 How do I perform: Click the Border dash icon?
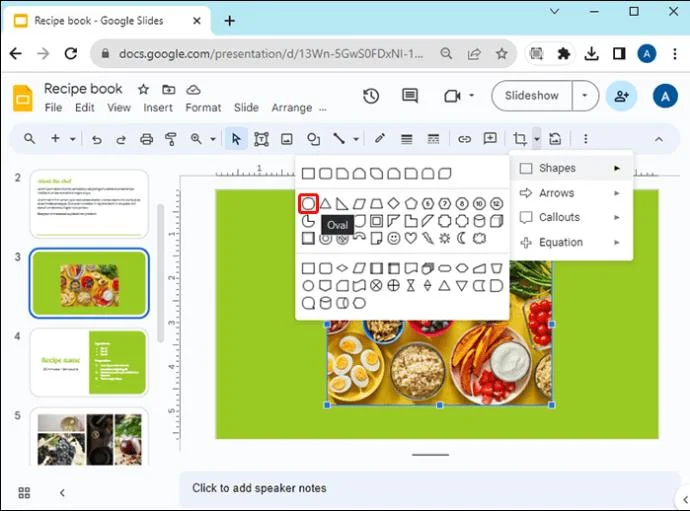tap(433, 139)
